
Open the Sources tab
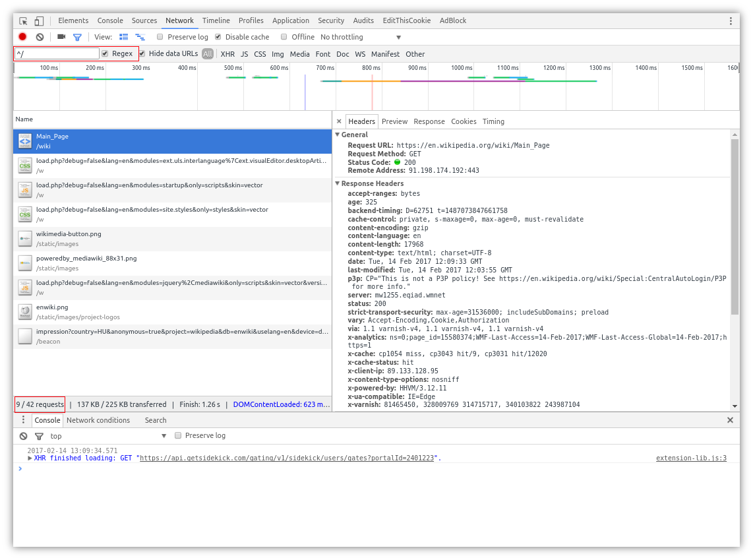[x=144, y=20]
